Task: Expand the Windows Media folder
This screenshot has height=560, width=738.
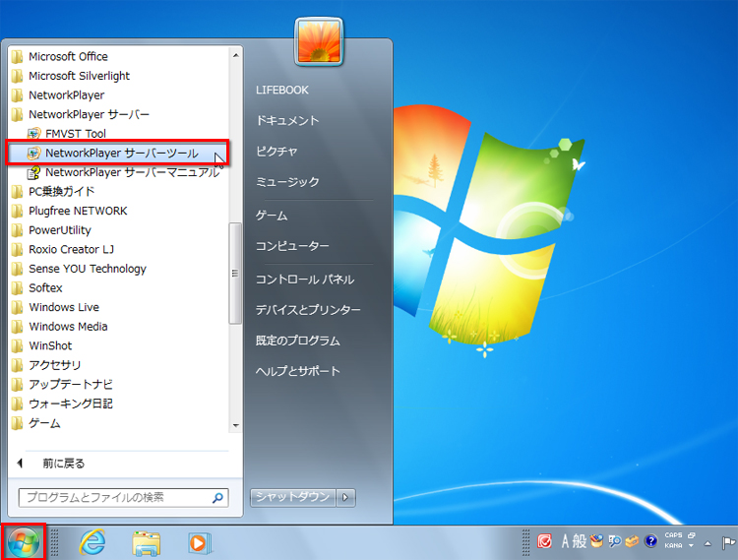Action: click(119, 327)
